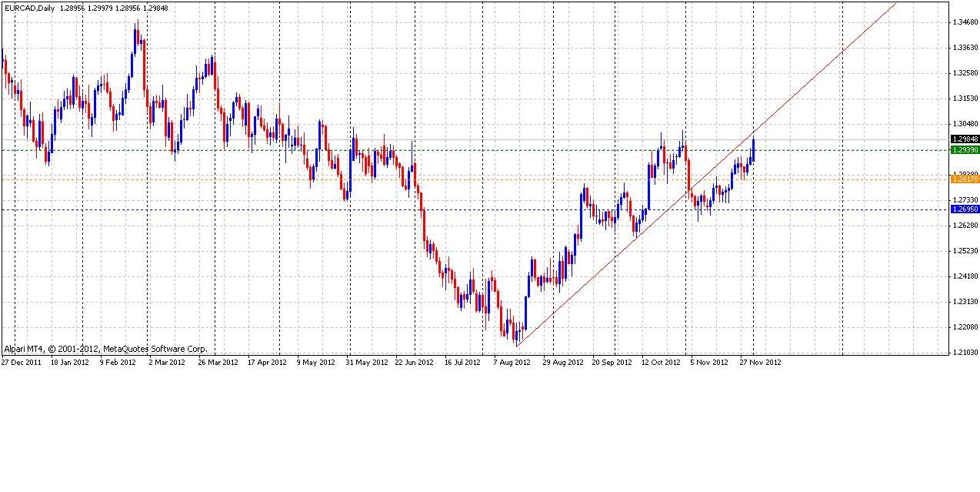Click the 1.33630 price axis label
This screenshot has width=980, height=492.
coord(965,48)
